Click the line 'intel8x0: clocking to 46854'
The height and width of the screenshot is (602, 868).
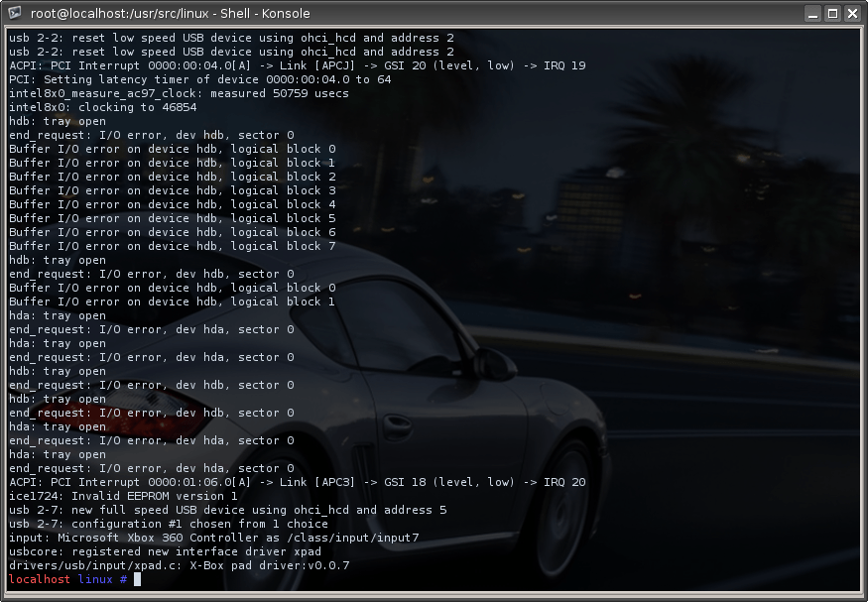click(x=103, y=107)
